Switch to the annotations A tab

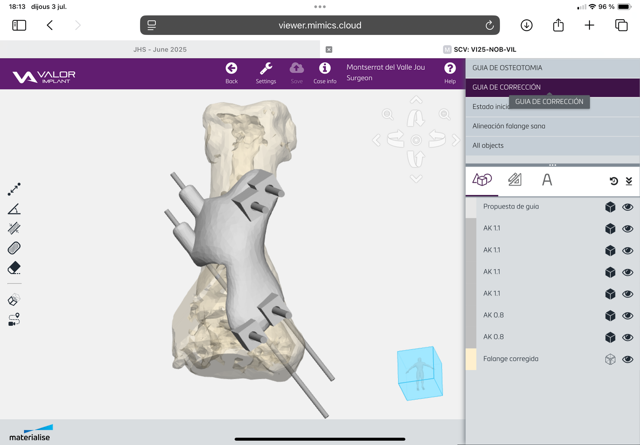547,180
